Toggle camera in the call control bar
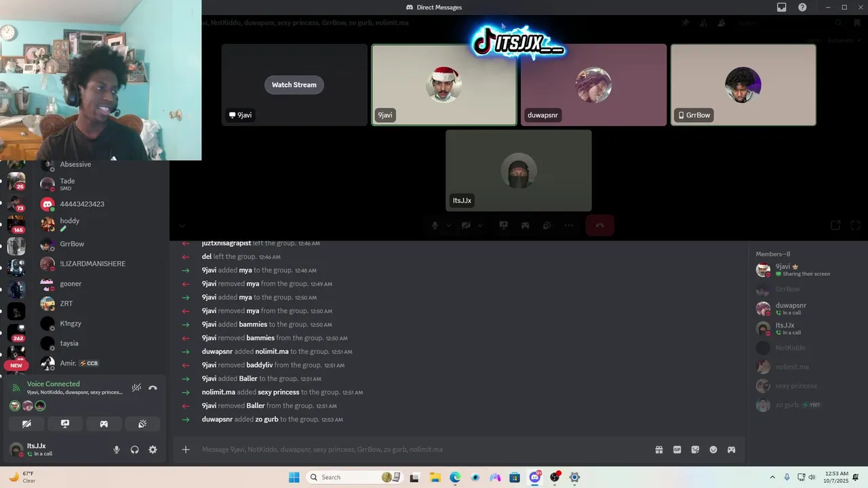The height and width of the screenshot is (488, 868). point(466,226)
